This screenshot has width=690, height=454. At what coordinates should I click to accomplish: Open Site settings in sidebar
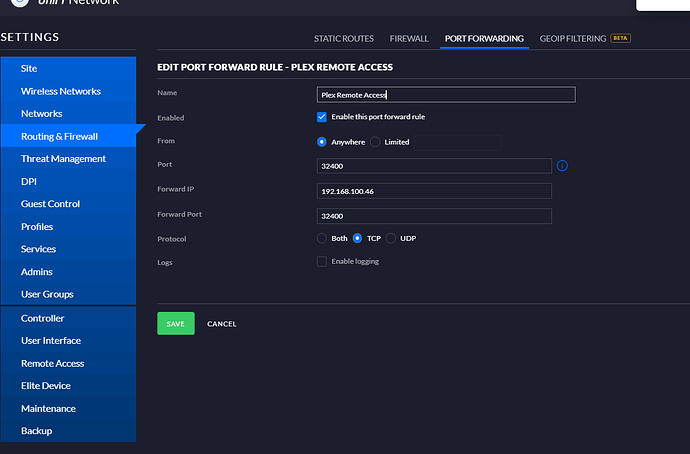click(x=68, y=68)
